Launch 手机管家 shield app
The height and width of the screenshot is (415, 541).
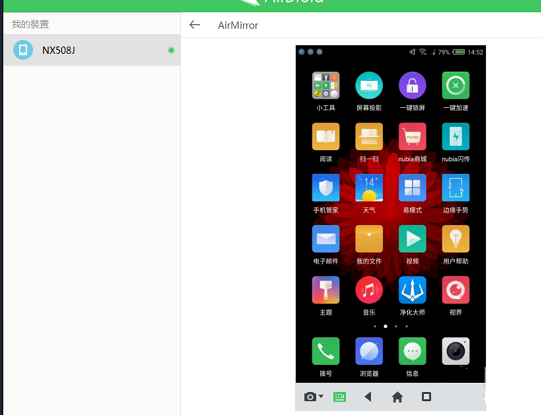pos(326,188)
